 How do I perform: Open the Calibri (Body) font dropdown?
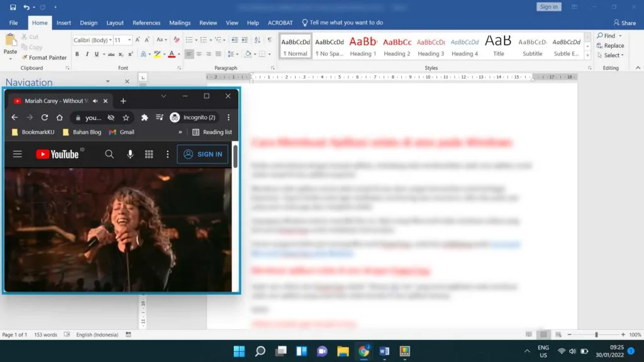[111, 40]
